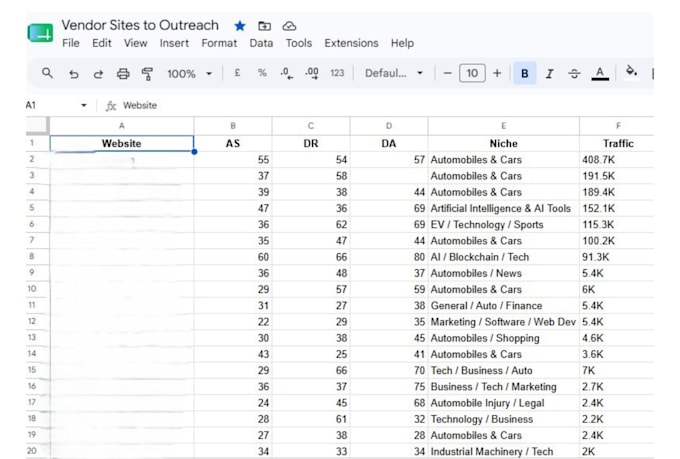Star the Vendor Sites to Outreach document
The width and height of the screenshot is (680, 459).
[x=240, y=26]
